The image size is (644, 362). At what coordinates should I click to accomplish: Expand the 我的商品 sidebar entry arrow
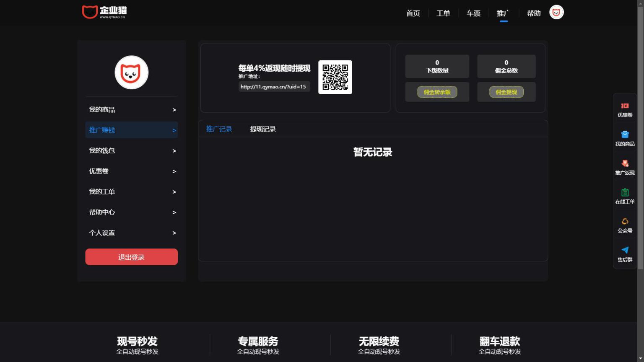[174, 110]
